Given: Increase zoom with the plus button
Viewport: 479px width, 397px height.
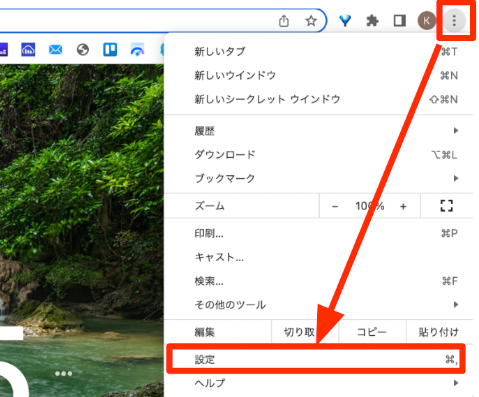Looking at the screenshot, I should click(x=403, y=207).
